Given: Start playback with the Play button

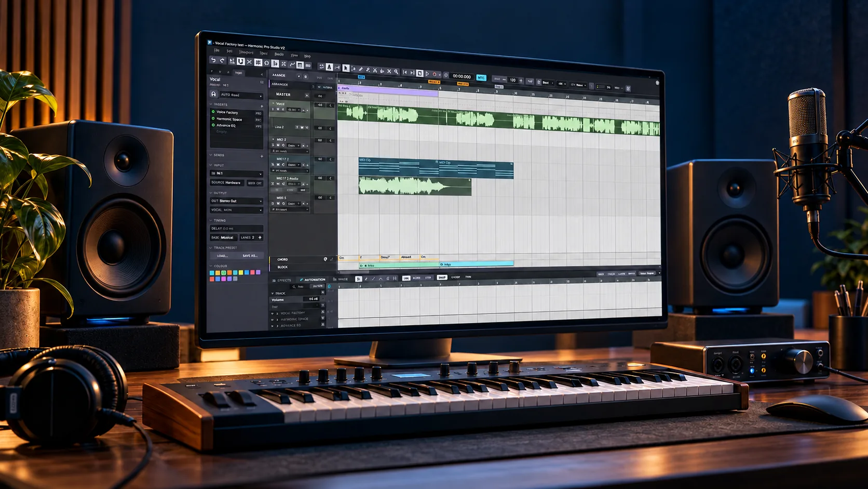Looking at the screenshot, I should pyautogui.click(x=427, y=74).
